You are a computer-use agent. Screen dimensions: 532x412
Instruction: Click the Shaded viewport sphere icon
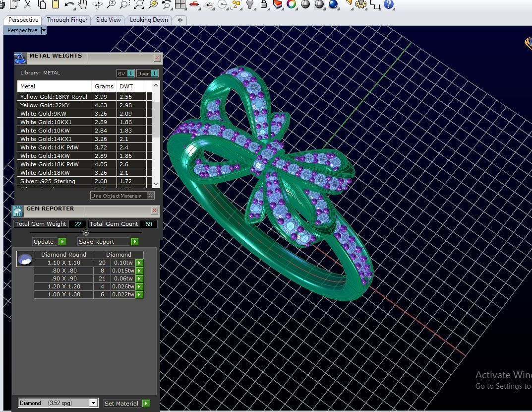(305, 4)
